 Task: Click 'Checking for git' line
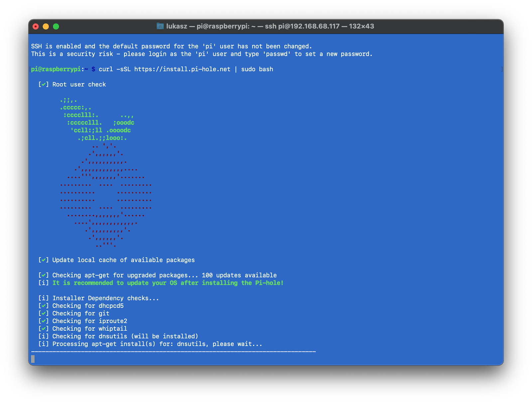(x=74, y=313)
